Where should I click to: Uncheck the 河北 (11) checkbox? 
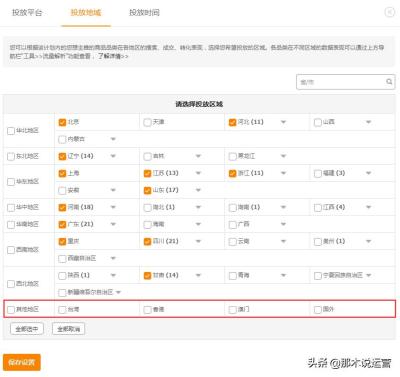click(233, 122)
